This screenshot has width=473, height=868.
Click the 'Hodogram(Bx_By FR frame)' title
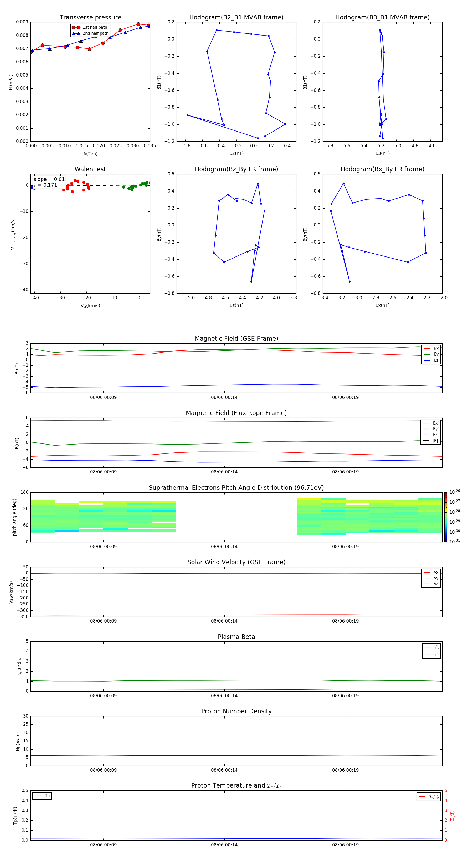click(382, 169)
